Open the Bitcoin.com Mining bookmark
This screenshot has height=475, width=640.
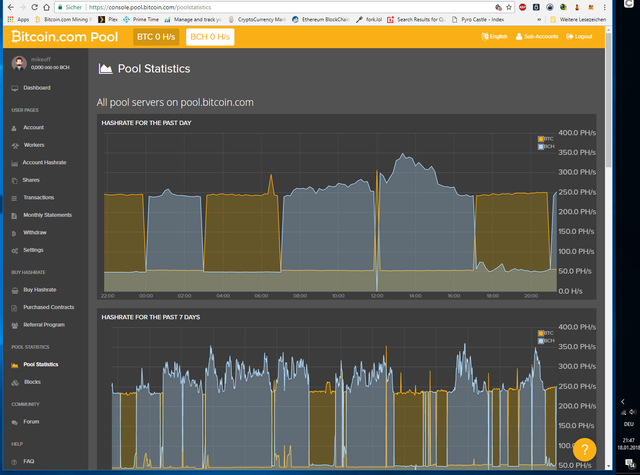click(63, 19)
